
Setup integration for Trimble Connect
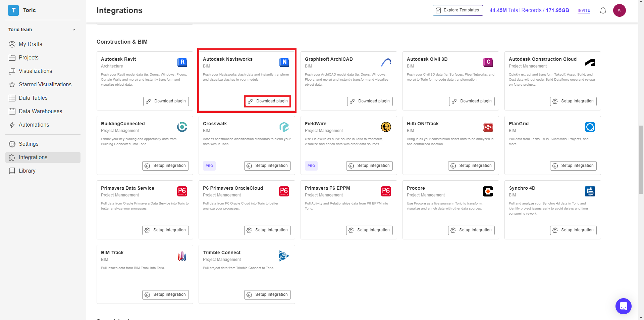267,294
